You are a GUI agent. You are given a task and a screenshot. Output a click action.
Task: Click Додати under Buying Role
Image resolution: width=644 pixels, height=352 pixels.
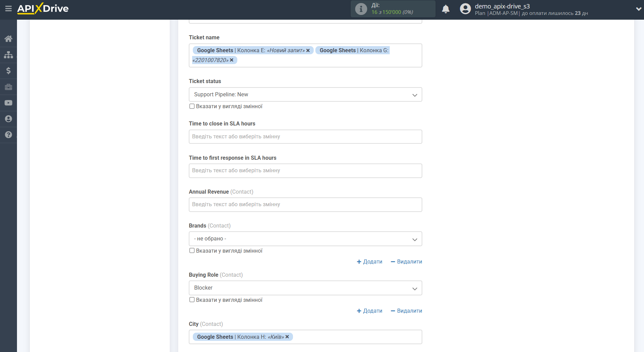369,311
